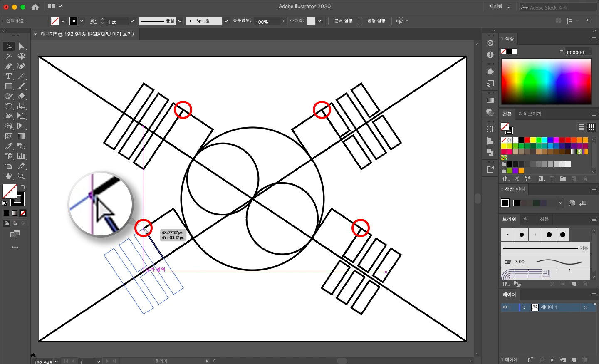Choose the Symbol Sprayer tool
The height and width of the screenshot is (364, 599).
click(8, 156)
